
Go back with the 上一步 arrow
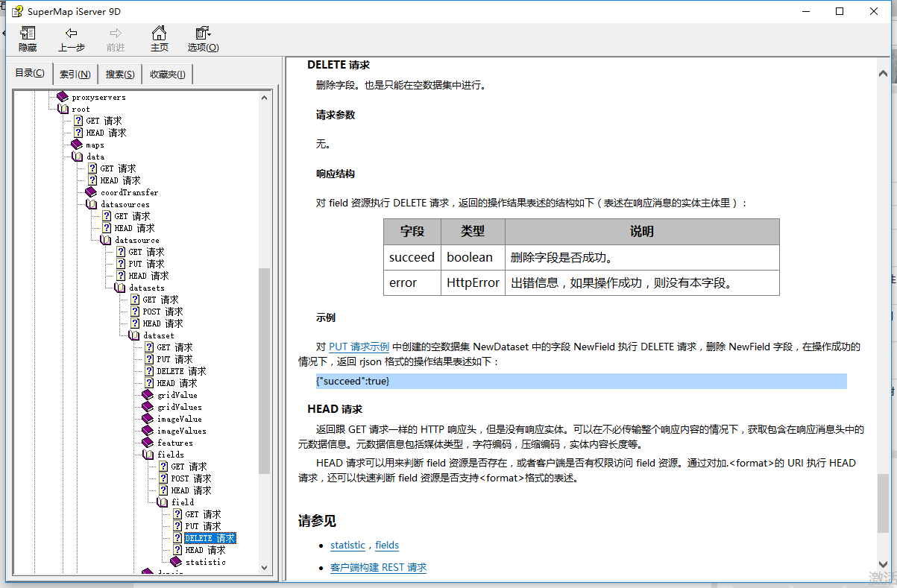tap(72, 39)
